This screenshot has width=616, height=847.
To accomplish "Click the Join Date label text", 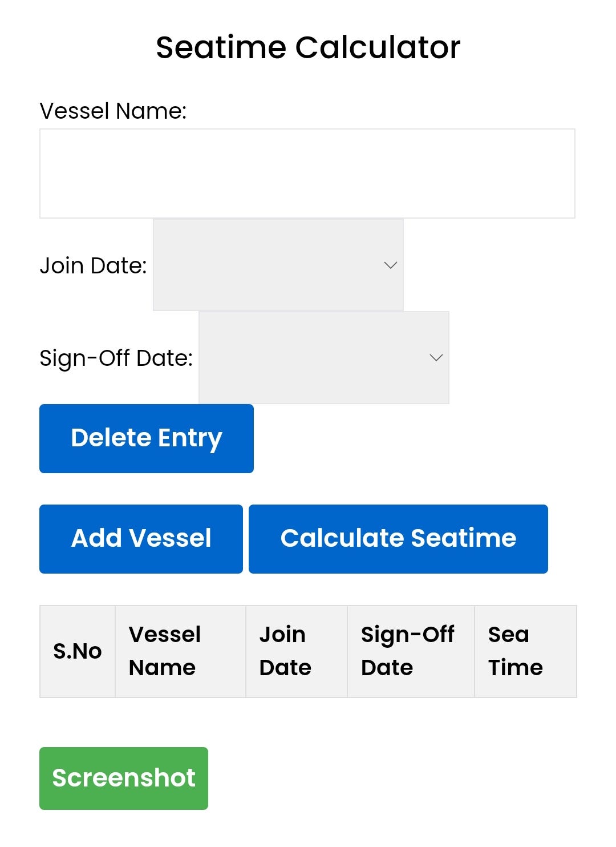I will [95, 265].
